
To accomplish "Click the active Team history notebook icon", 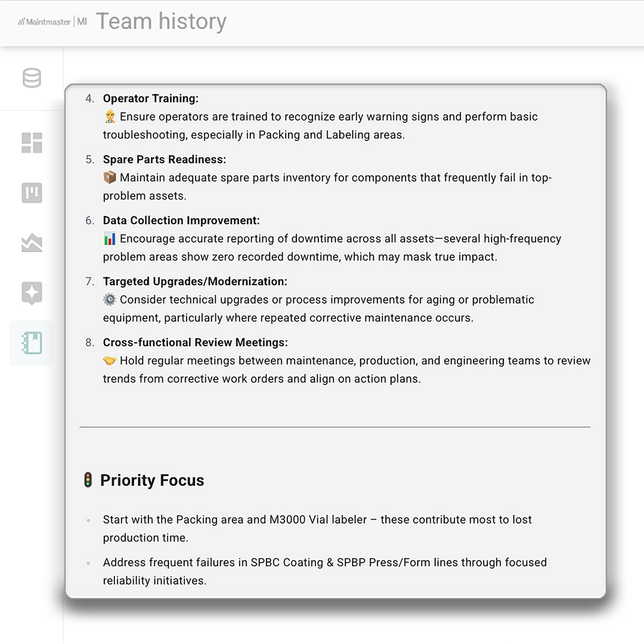I will point(32,343).
